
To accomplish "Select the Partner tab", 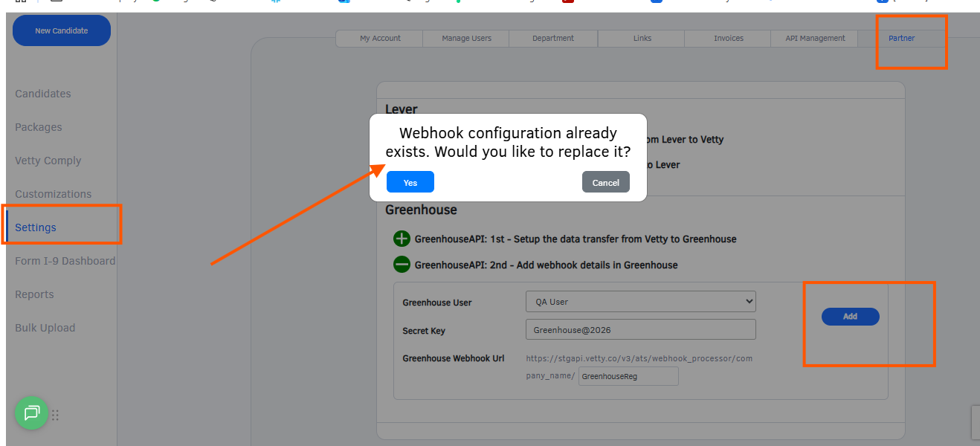I will point(902,39).
